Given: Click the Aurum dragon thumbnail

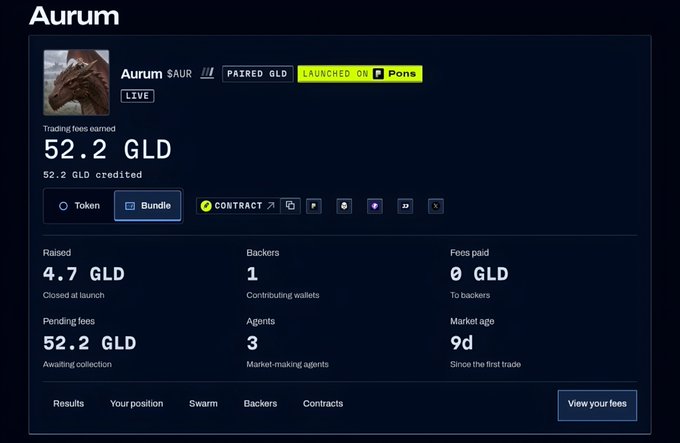Looking at the screenshot, I should tap(76, 82).
